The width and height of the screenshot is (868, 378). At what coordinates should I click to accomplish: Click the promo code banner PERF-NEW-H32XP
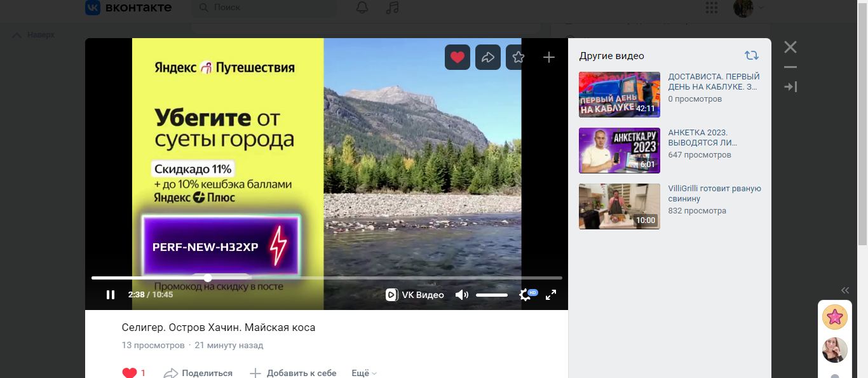click(x=220, y=246)
